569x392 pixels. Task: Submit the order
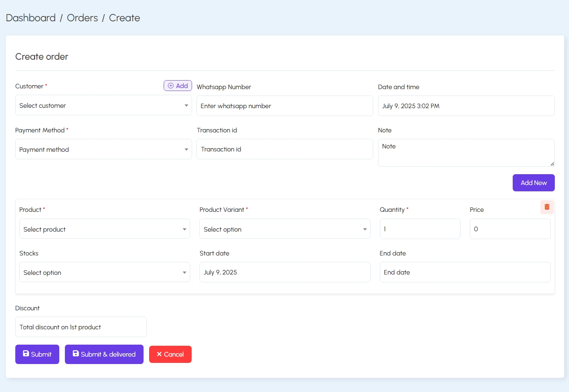tap(37, 354)
